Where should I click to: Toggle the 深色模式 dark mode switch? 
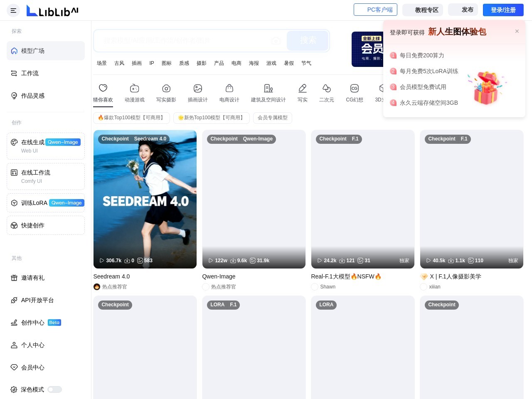(x=54, y=389)
